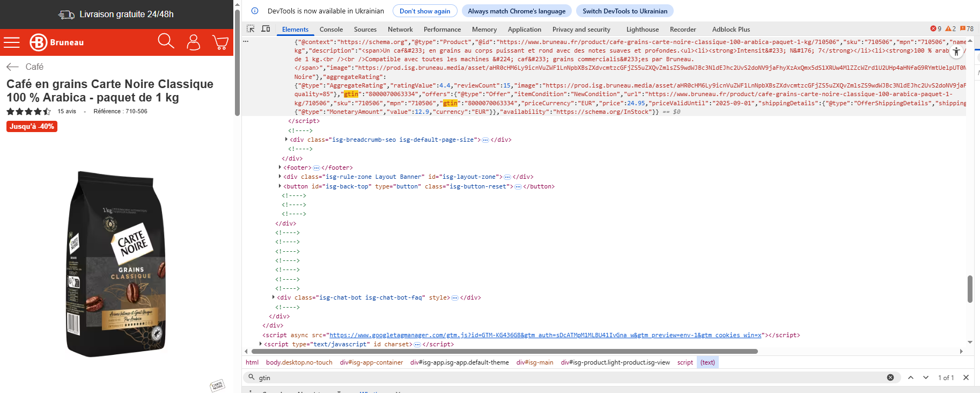Open the Recorder tab
This screenshot has height=393, width=980.
pyautogui.click(x=683, y=30)
